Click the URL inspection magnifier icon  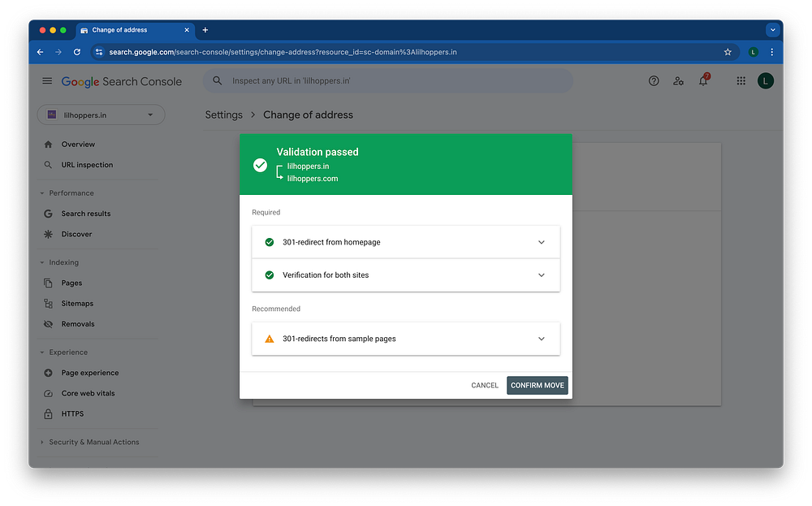48,165
